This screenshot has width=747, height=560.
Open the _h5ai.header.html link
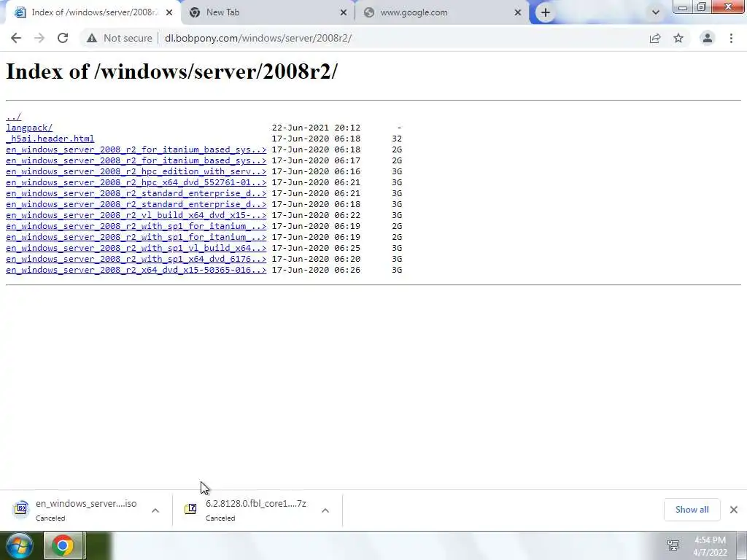pyautogui.click(x=50, y=139)
